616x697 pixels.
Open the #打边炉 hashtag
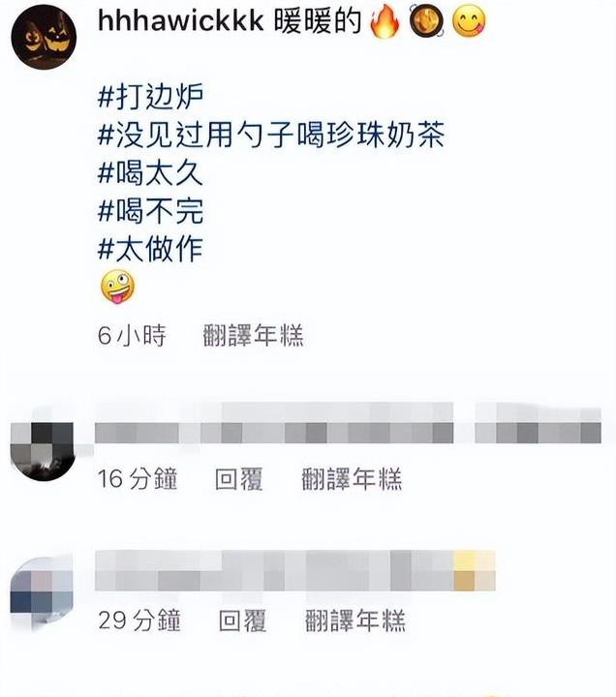pyautogui.click(x=151, y=96)
